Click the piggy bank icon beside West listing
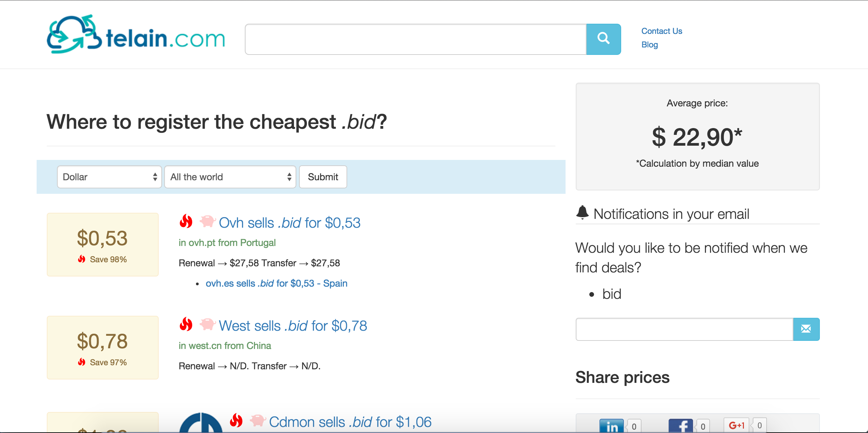 tap(208, 324)
